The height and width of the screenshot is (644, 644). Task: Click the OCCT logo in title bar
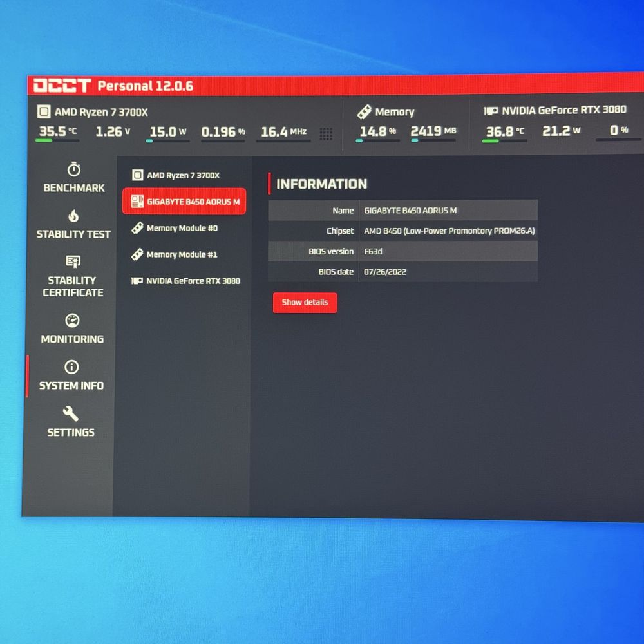[62, 86]
